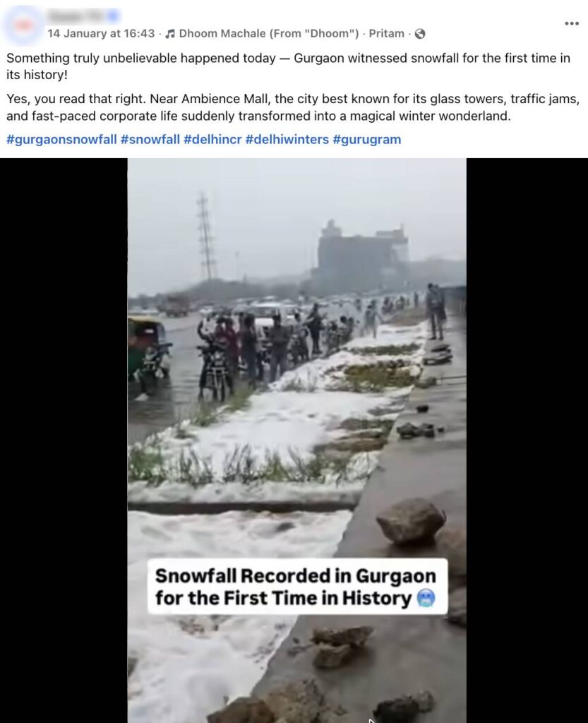Open the Dhoom Machale song link
The width and height of the screenshot is (588, 723).
269,34
